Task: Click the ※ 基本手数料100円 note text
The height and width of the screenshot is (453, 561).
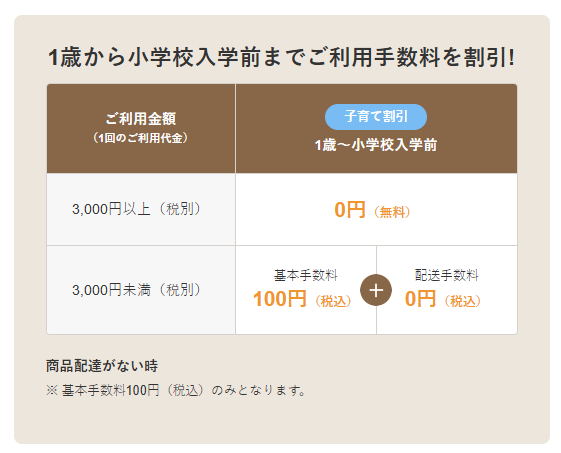Action: pyautogui.click(x=176, y=390)
